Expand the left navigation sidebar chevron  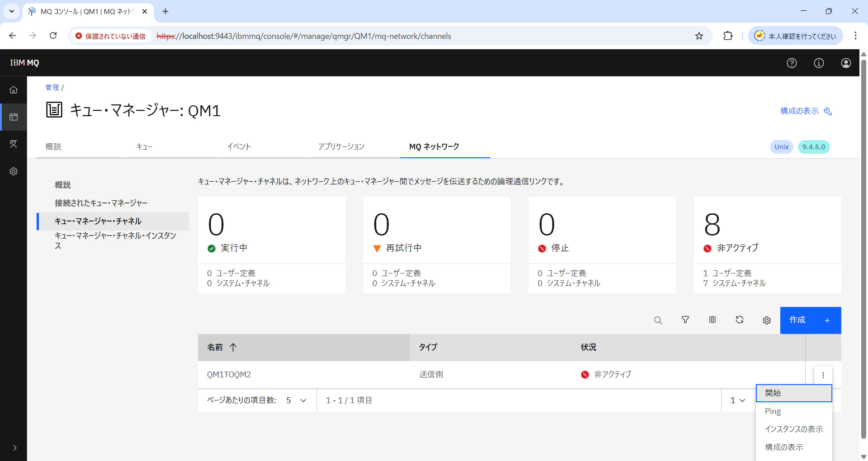[14, 448]
